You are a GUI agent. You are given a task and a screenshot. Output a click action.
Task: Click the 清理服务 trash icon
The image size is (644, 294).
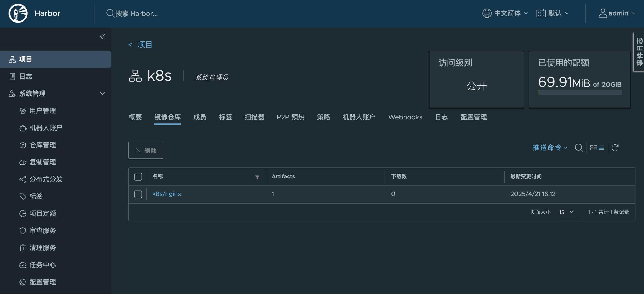point(23,248)
